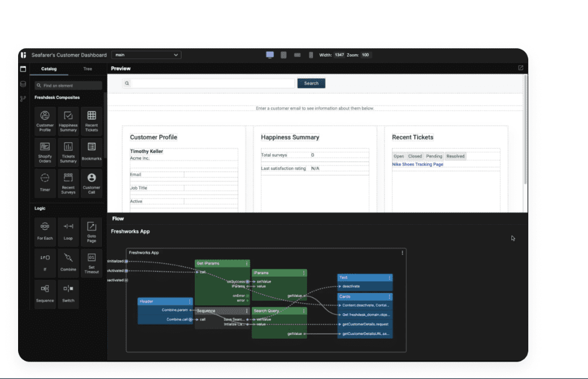Click the Timothy Keller customer name

(x=147, y=151)
